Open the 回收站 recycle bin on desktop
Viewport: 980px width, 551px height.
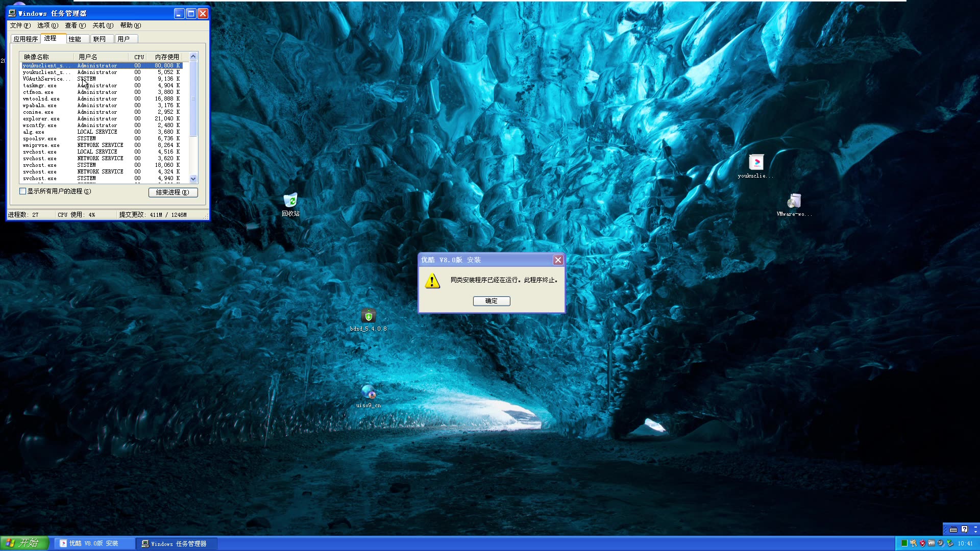(291, 202)
